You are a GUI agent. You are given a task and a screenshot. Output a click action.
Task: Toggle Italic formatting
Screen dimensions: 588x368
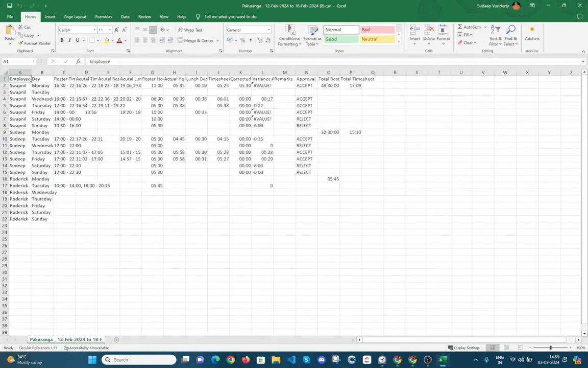tap(69, 40)
